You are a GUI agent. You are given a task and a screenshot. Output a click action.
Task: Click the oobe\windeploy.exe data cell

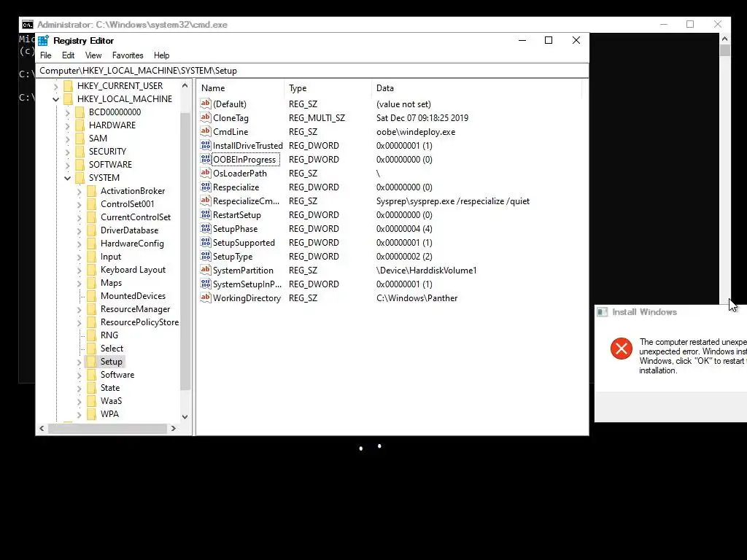tap(415, 132)
